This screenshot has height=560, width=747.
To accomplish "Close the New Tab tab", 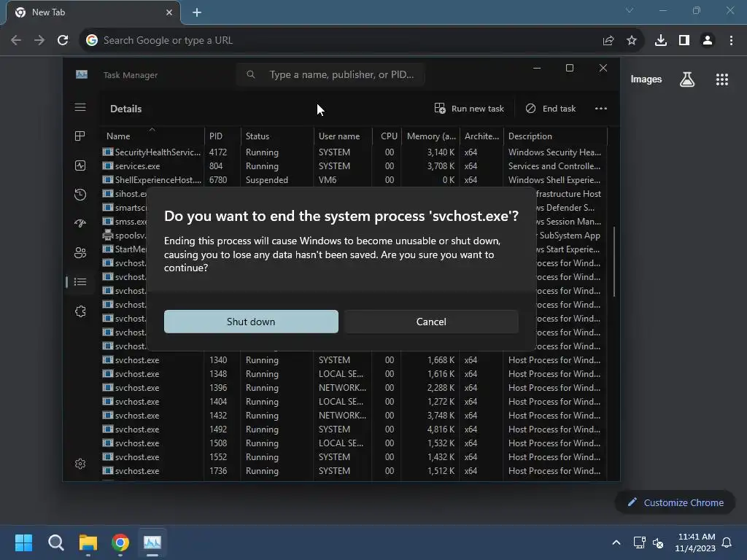I will point(169,12).
